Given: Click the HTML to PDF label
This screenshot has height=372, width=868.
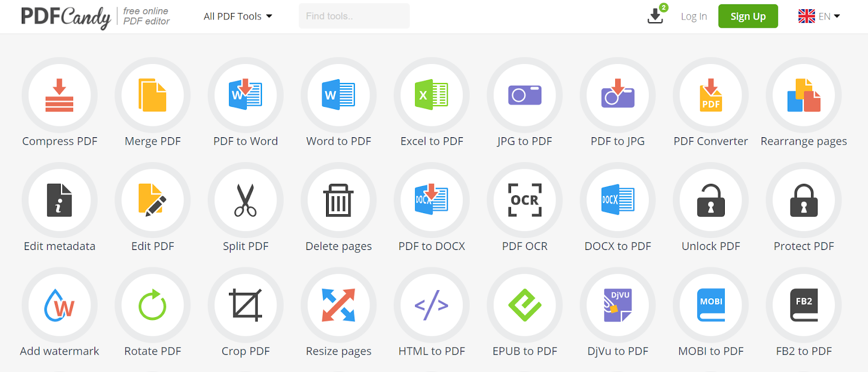Looking at the screenshot, I should pos(432,351).
